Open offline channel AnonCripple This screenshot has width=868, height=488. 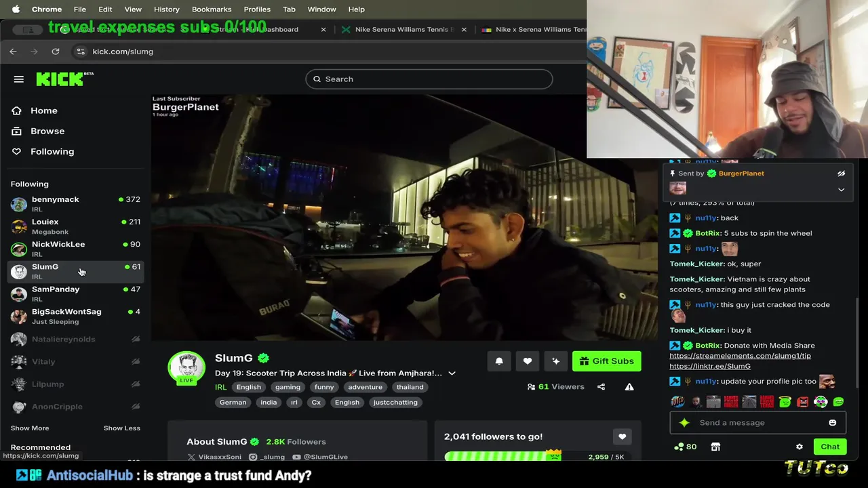[75, 406]
